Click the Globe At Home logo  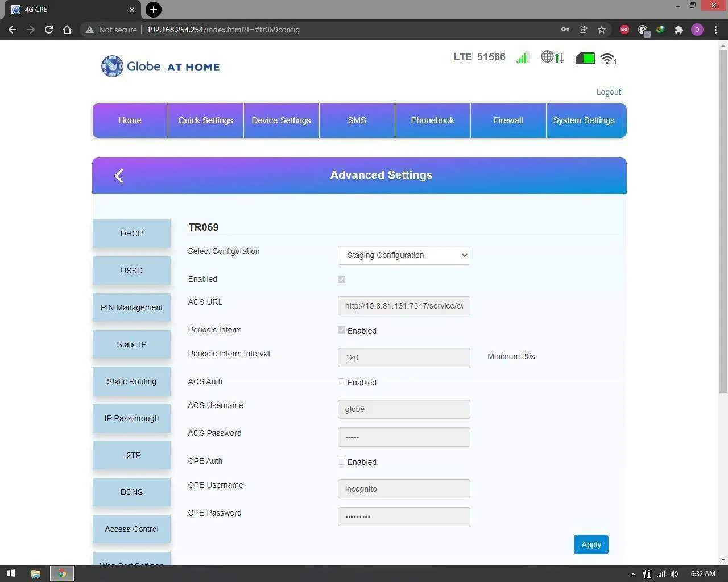[160, 66]
